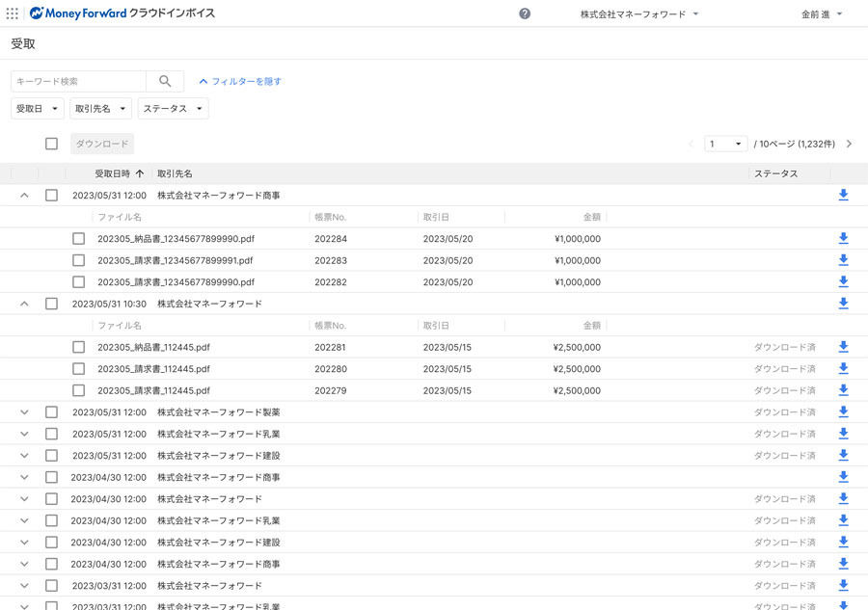The height and width of the screenshot is (610, 868).
Task: Select checkbox for 202305_請求書_12345677899990.pdf
Action: (x=79, y=282)
